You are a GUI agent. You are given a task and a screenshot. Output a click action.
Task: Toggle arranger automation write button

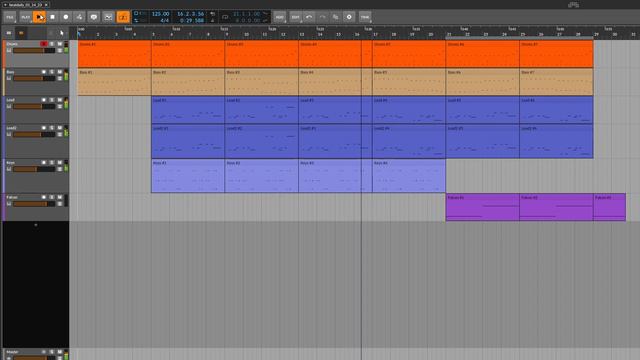tap(80, 17)
